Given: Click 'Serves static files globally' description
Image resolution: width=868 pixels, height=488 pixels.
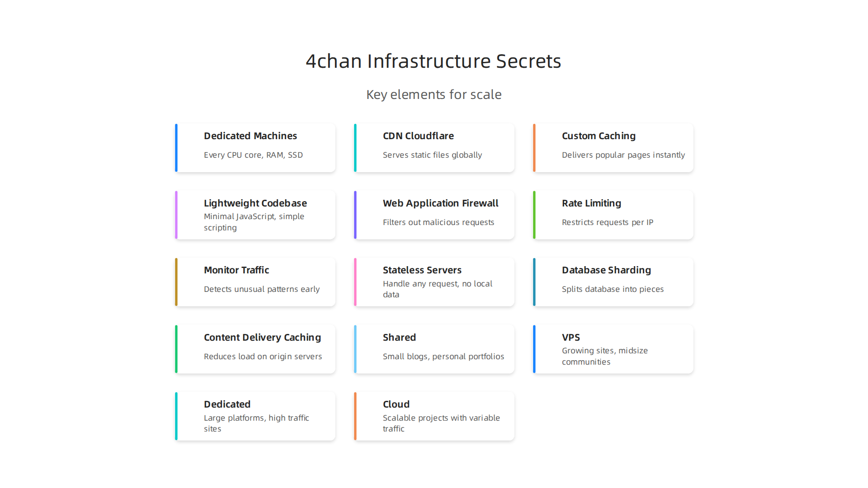Looking at the screenshot, I should [x=432, y=155].
